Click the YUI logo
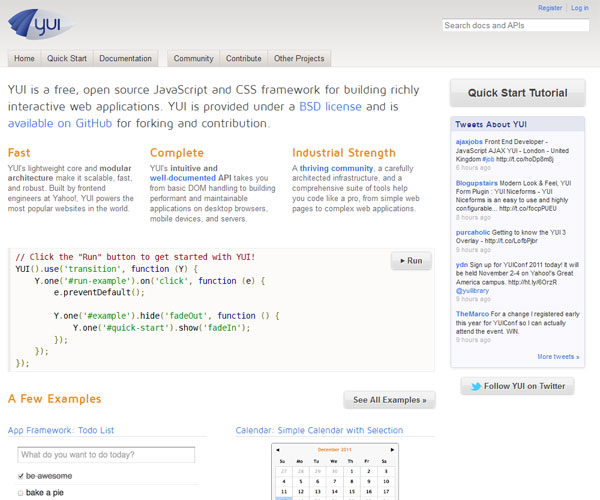The height and width of the screenshot is (500, 600). pos(40,24)
